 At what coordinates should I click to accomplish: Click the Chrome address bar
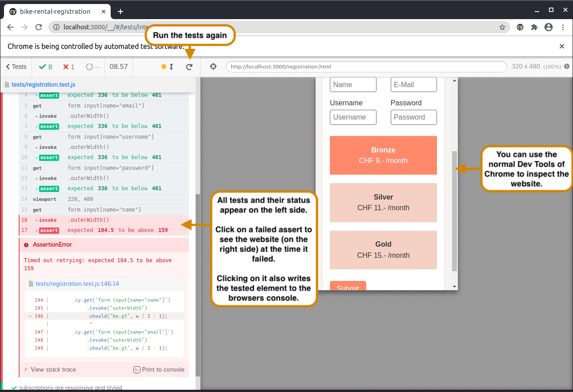(279, 27)
